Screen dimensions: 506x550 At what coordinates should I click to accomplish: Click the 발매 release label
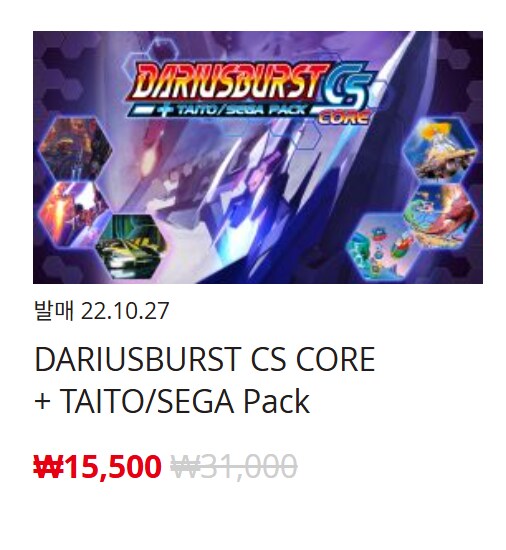[x=54, y=310]
